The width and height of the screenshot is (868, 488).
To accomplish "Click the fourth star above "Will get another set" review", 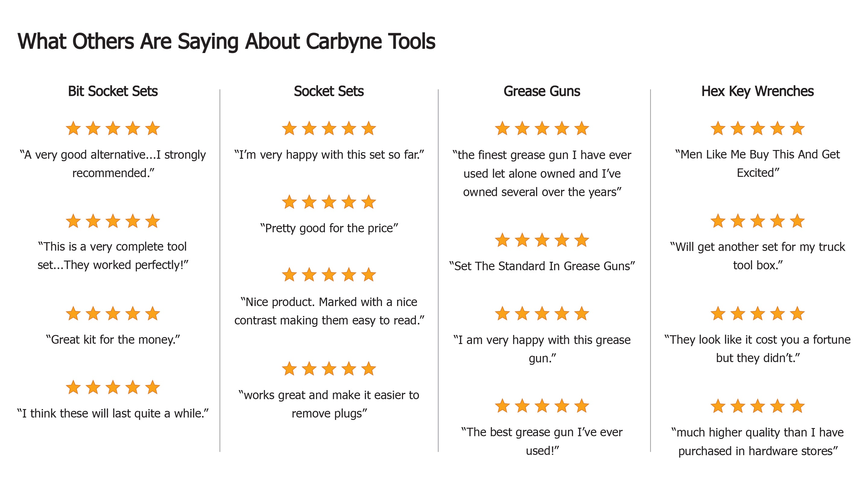I will (777, 221).
